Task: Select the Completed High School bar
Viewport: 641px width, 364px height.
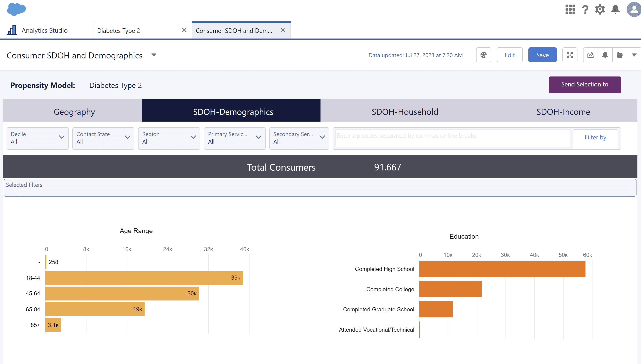Action: coord(502,269)
